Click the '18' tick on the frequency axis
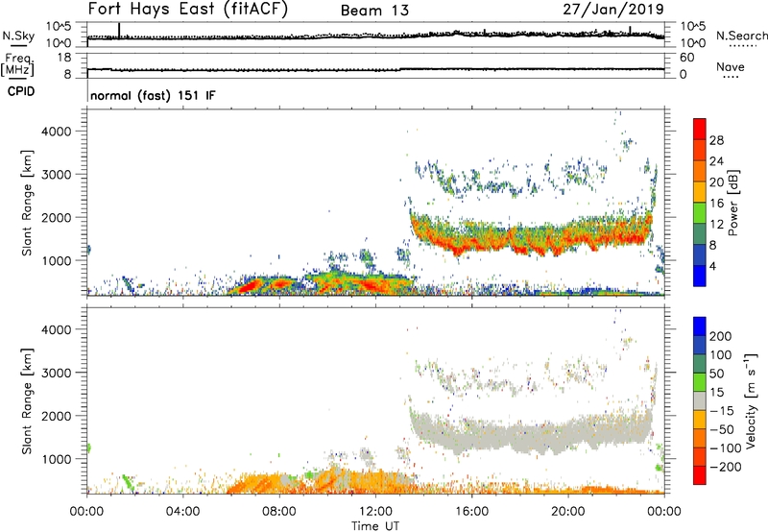This screenshot has height=532, width=768. 64,58
